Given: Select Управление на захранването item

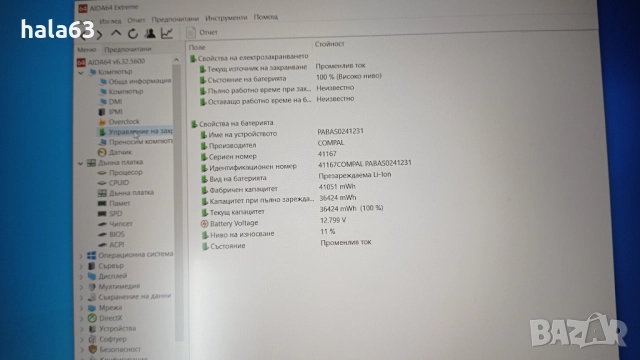Looking at the screenshot, I should (x=136, y=131).
